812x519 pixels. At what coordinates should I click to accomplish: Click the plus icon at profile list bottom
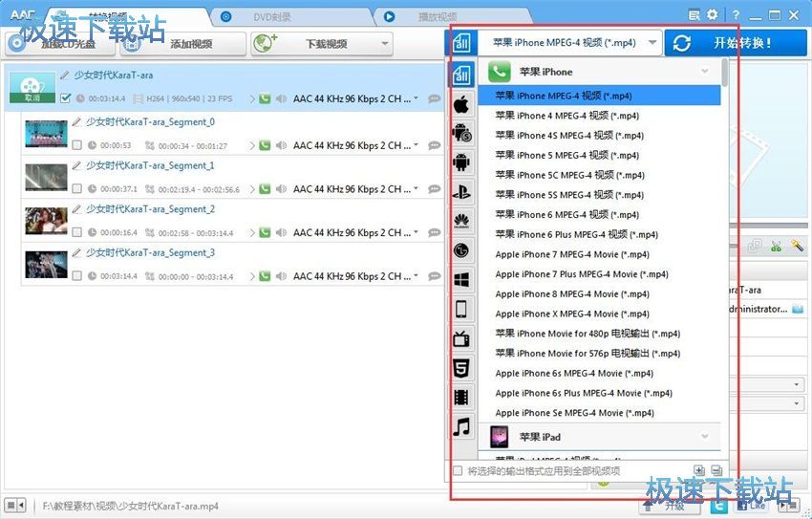tap(699, 470)
